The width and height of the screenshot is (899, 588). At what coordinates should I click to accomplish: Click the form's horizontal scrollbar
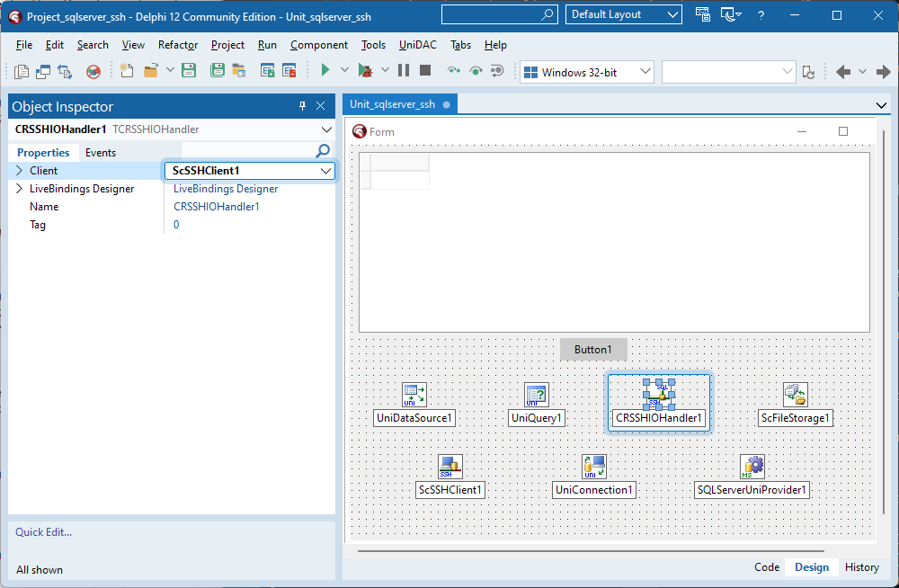click(593, 550)
